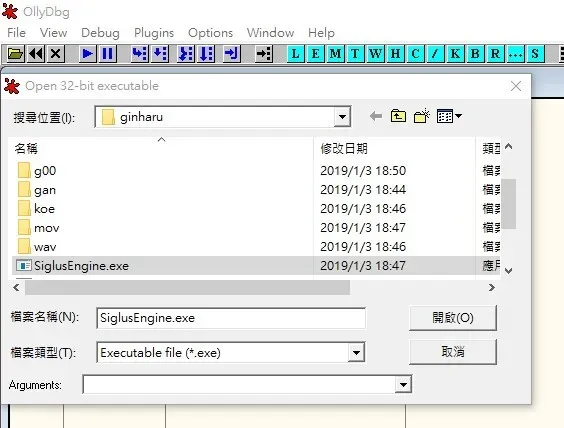Open the File menu
The image size is (564, 428).
[16, 33]
